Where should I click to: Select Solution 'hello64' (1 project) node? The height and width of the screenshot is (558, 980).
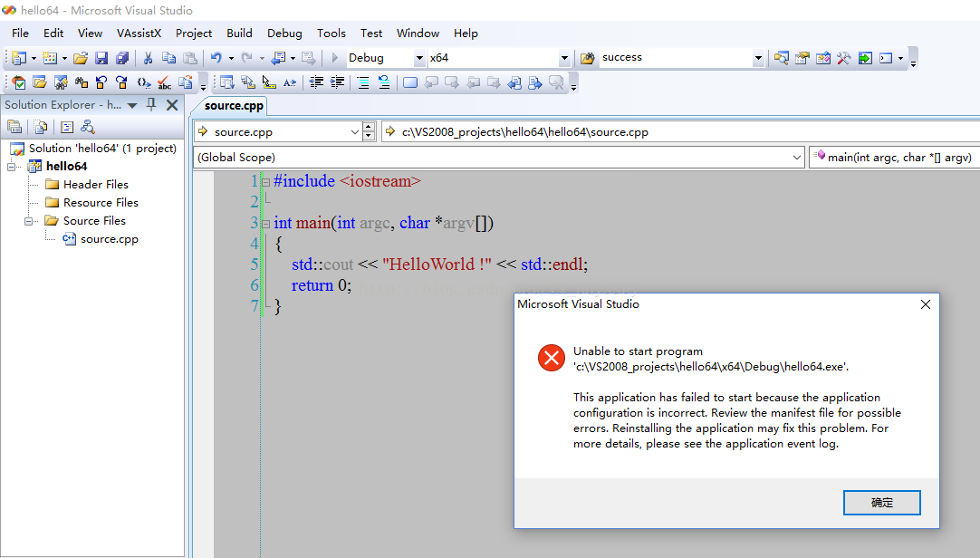coord(102,149)
